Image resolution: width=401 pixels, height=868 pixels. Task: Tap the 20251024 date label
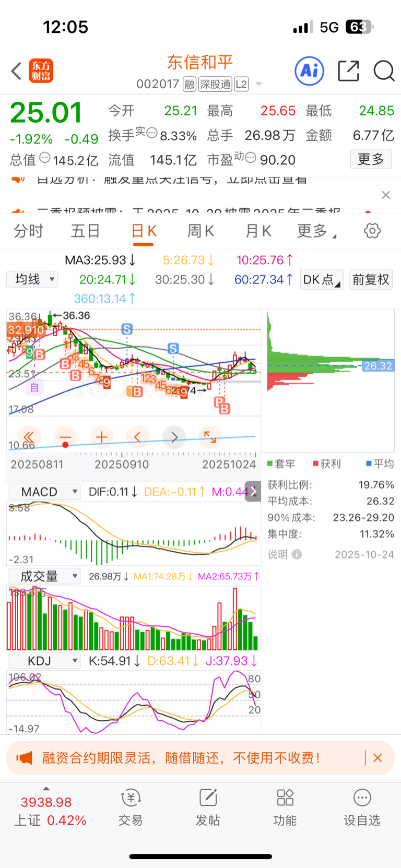pos(229,465)
